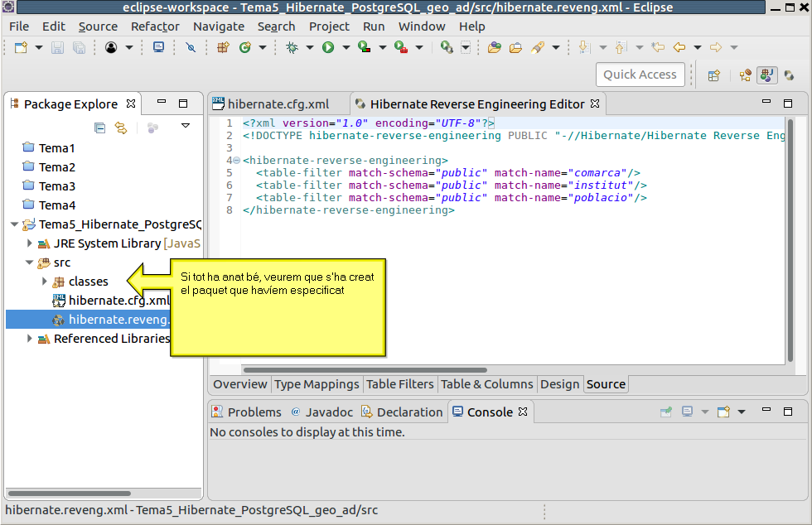Open the Javadoc view tab
This screenshot has width=812, height=525.
(322, 412)
